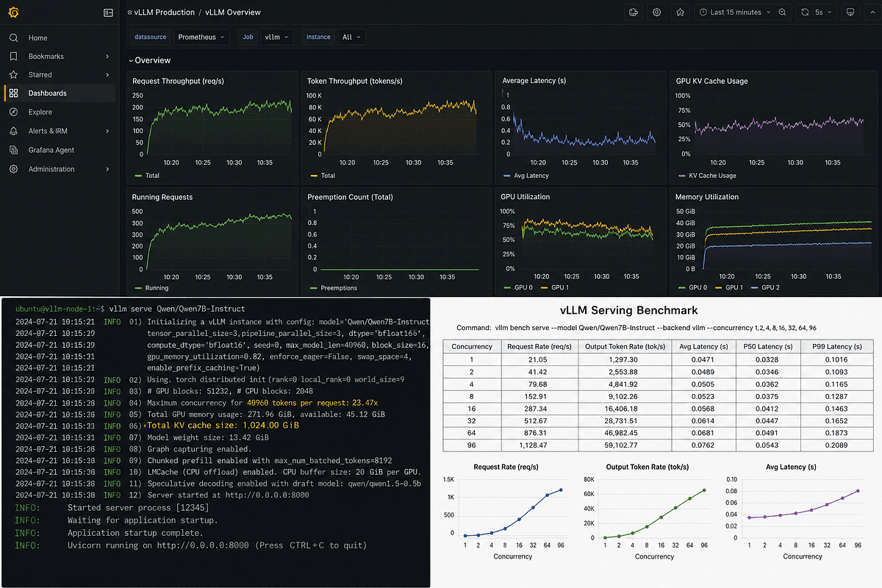Expand the Bookmarks sidebar chevron
Image resolution: width=882 pixels, height=588 pixels.
[107, 57]
